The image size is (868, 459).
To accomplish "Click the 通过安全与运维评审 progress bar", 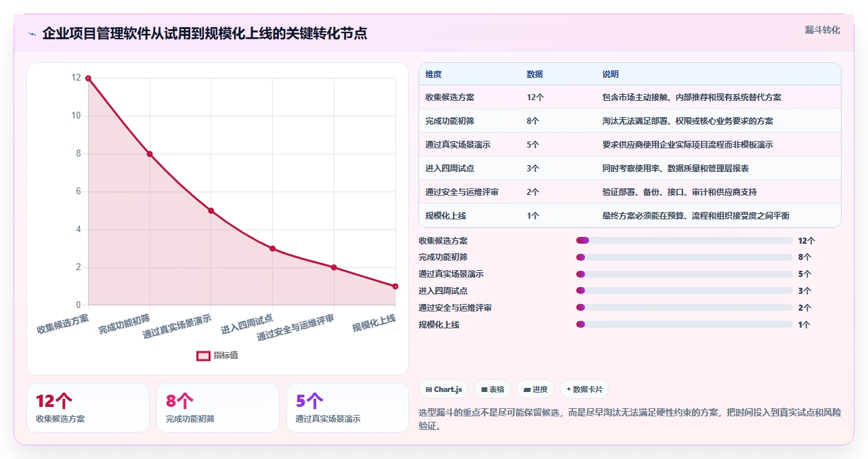I will (x=684, y=308).
